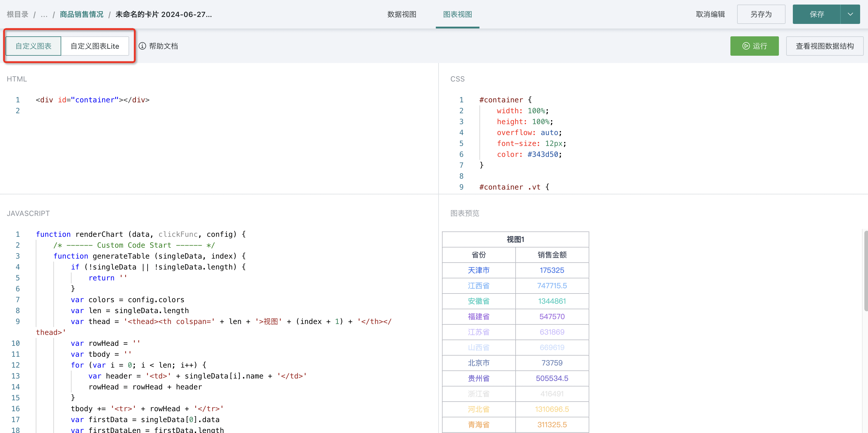
Task: Click 查看视图数据结构 button
Action: 825,46
